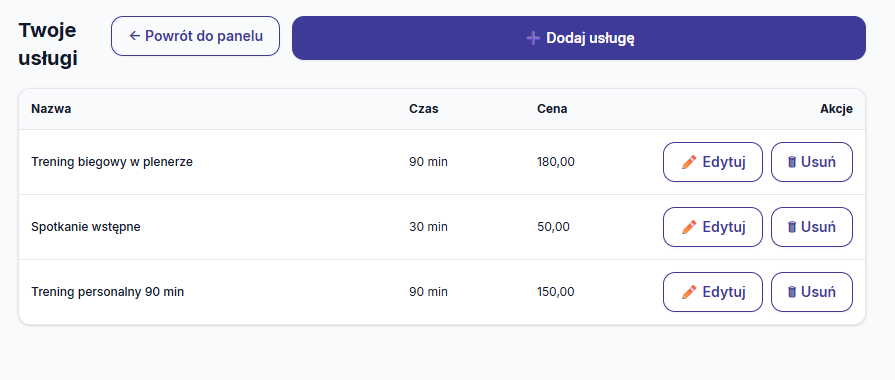895x380 pixels.
Task: Select the Nazwa column header
Action: click(x=51, y=109)
